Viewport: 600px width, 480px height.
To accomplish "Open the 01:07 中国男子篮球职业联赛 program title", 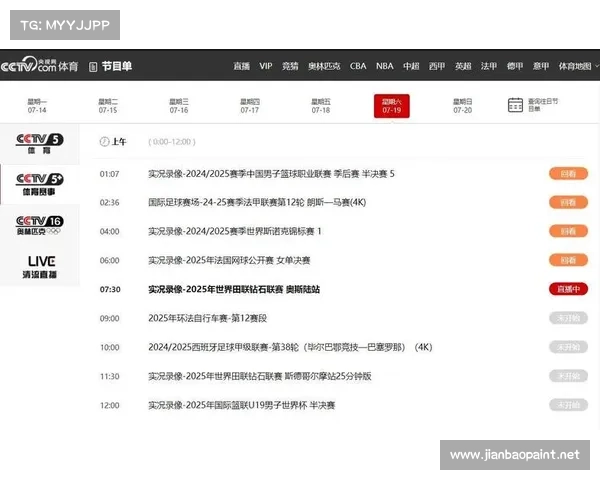I will (271, 174).
